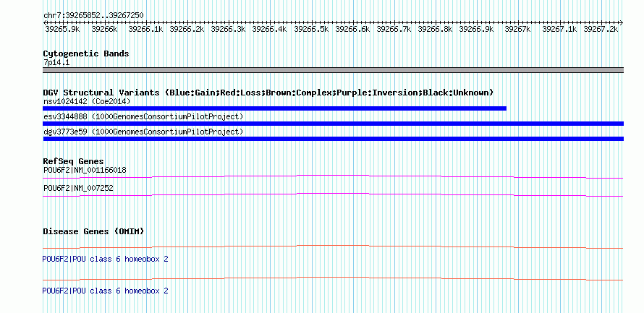Open variant esv3344888 label
This screenshot has height=313, width=644.
(143, 116)
